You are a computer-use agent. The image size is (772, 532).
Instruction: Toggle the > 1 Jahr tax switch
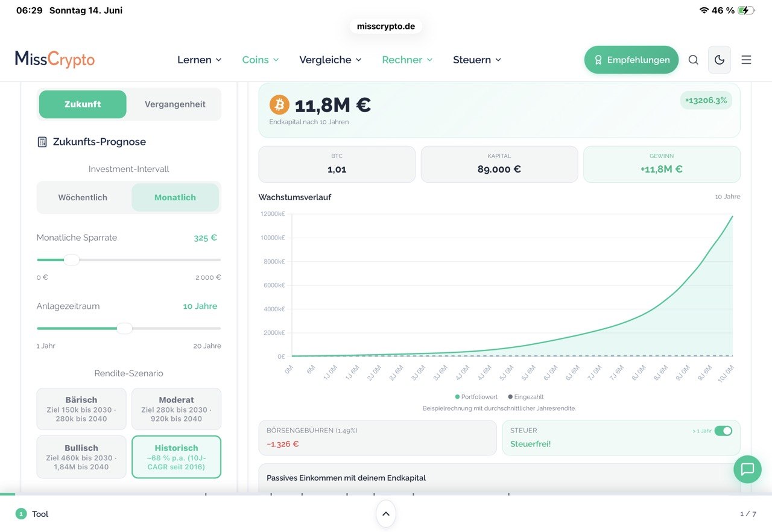(723, 431)
